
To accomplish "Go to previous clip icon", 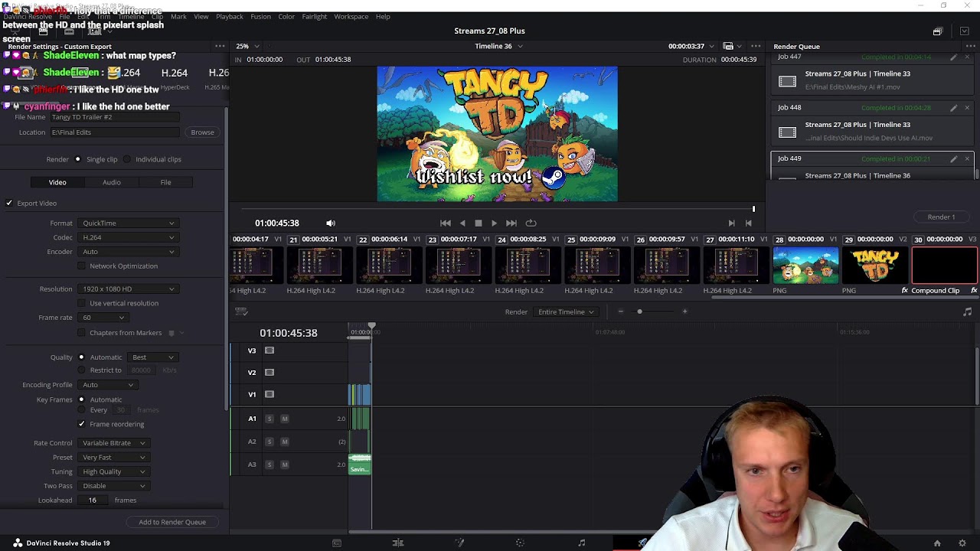I will coord(749,223).
